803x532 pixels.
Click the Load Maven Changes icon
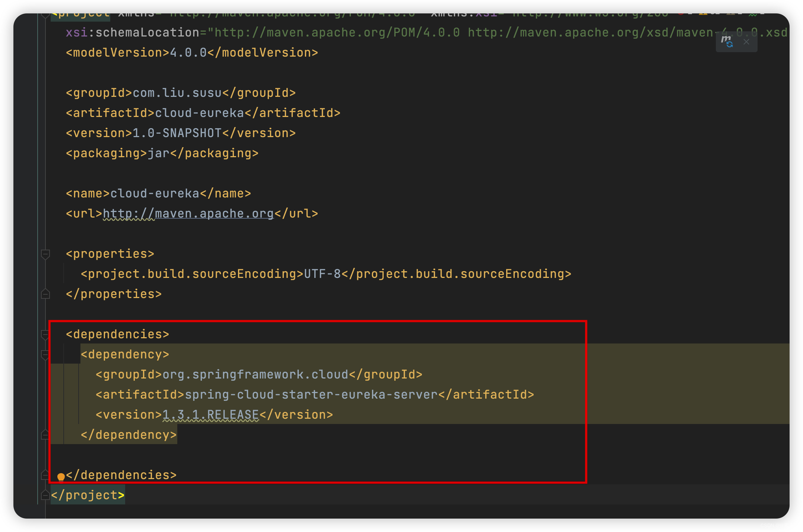click(x=727, y=41)
